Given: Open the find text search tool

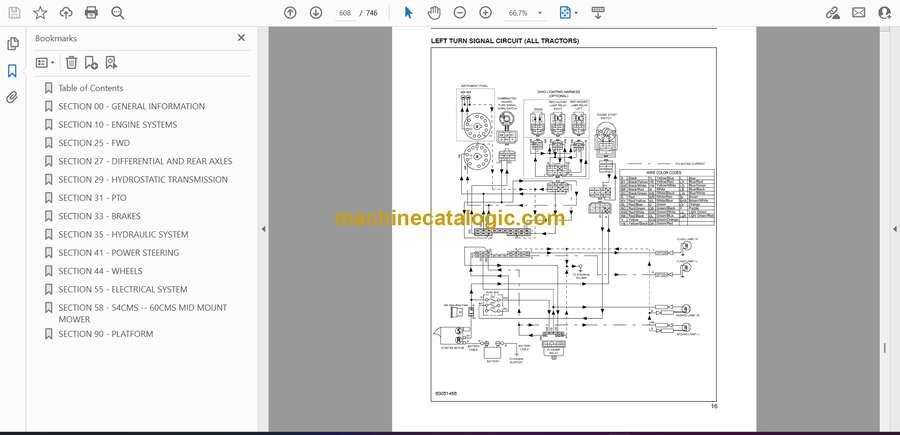Looking at the screenshot, I should 118,13.
